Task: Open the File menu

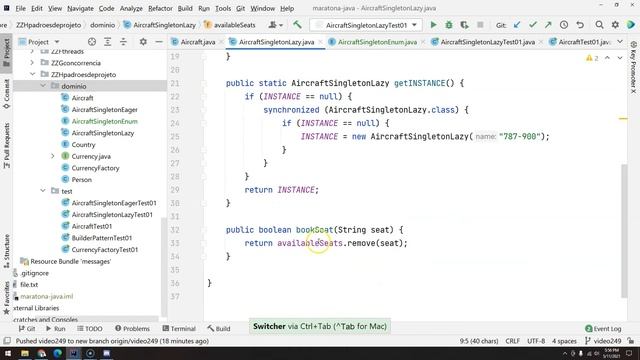Action: pos(20,8)
